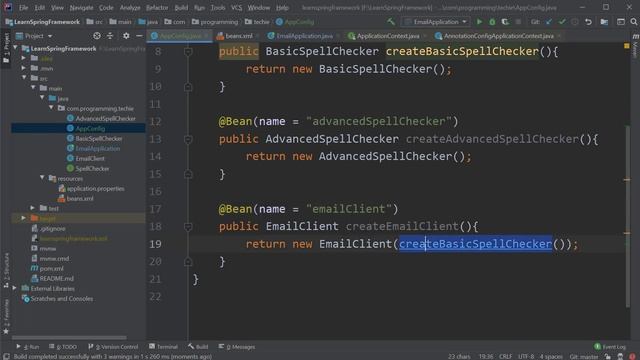Open pom.xml in project tree

click(51, 268)
